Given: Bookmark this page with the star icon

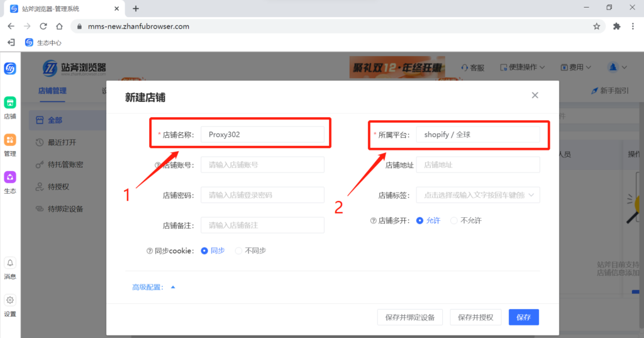Looking at the screenshot, I should (596, 26).
